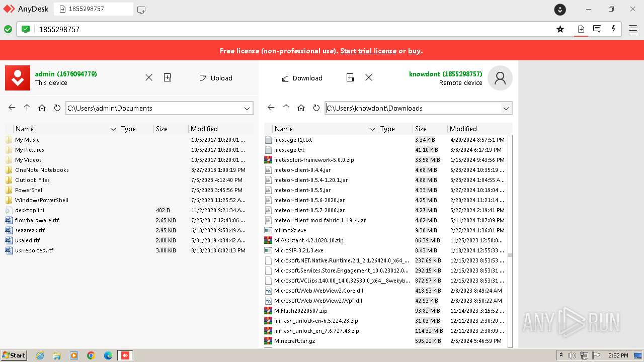Toggle sort arrow on remote Name column
The height and width of the screenshot is (362, 644).
coord(372,129)
